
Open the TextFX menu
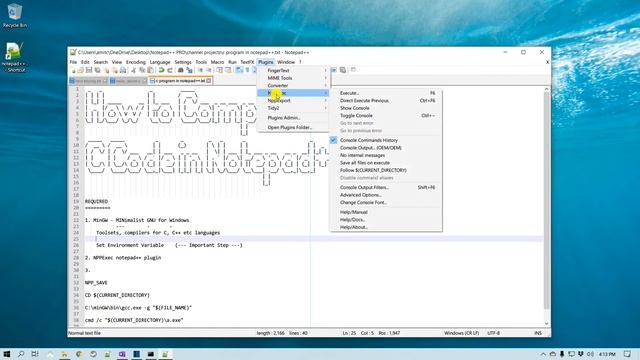coord(247,62)
